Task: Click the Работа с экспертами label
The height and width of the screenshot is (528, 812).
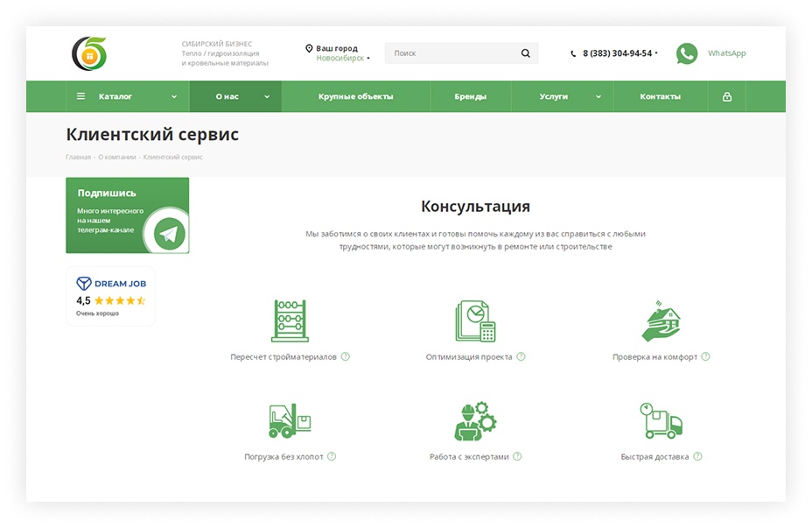Action: click(469, 457)
